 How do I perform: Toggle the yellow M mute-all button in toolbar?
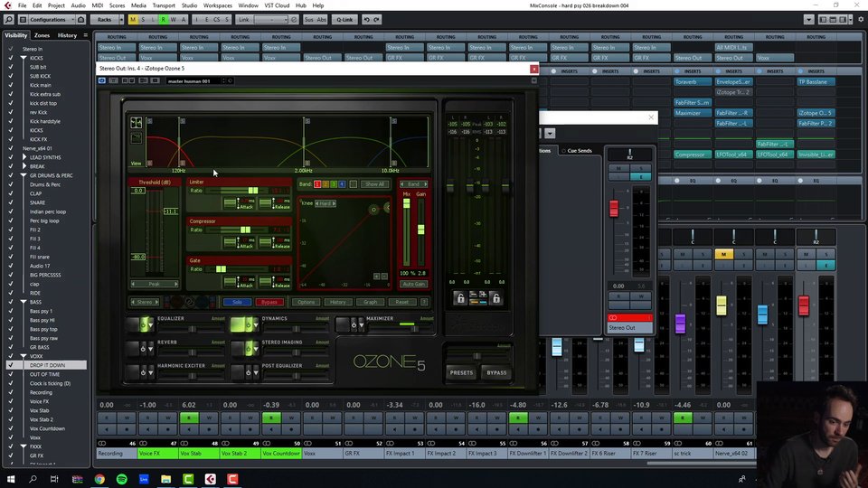[x=132, y=19]
